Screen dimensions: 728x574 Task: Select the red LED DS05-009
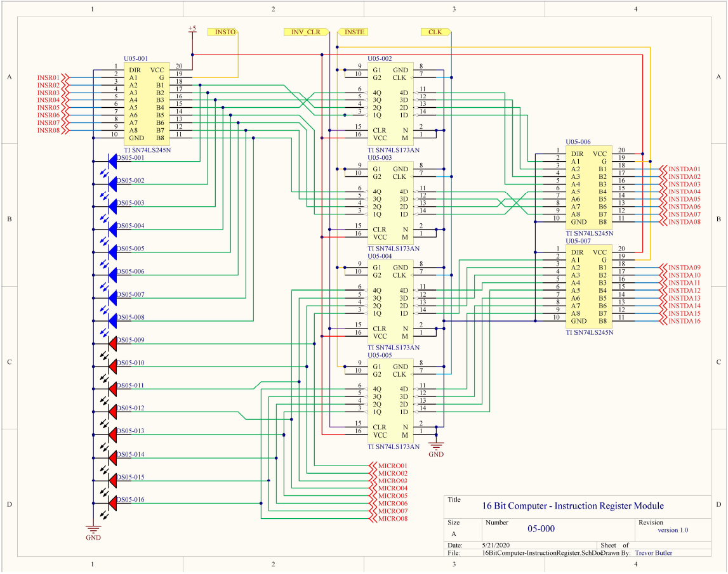point(113,344)
